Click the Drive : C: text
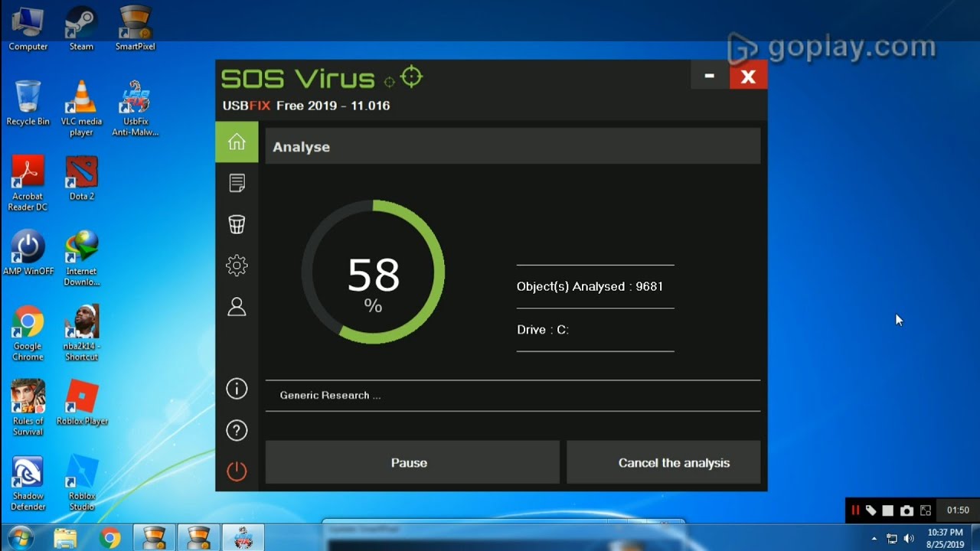 (x=543, y=330)
